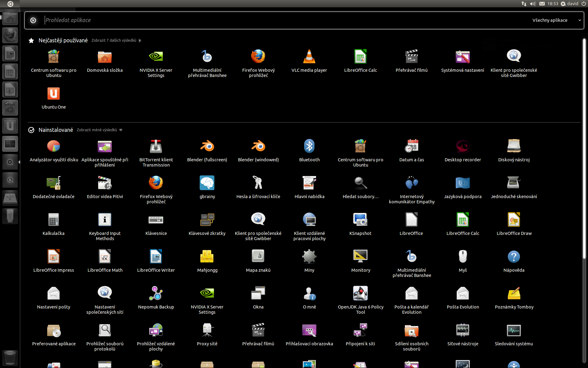The width and height of the screenshot is (588, 368).
Task: Click Nainstalované section header
Action: point(56,130)
